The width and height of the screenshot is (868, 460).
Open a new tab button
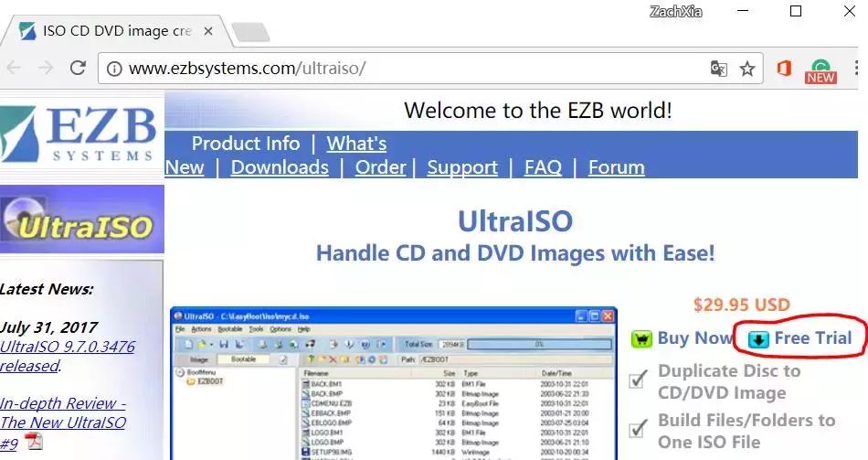point(250,32)
